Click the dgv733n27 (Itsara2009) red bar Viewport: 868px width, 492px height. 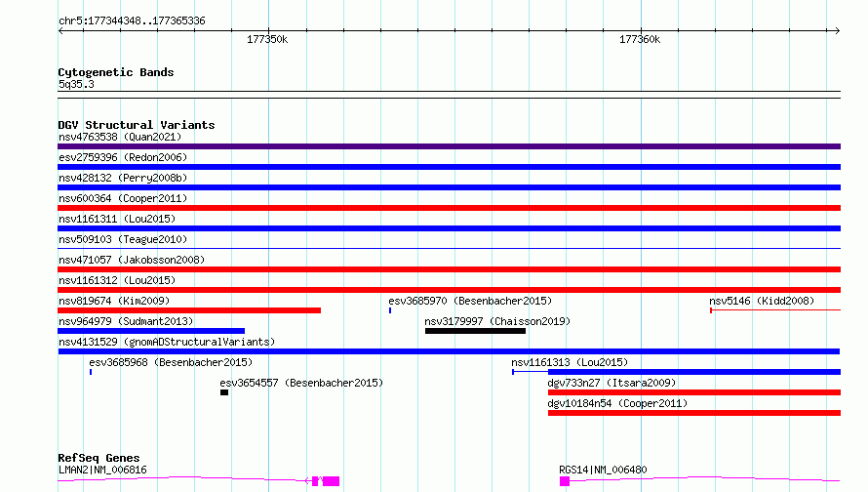694,392
